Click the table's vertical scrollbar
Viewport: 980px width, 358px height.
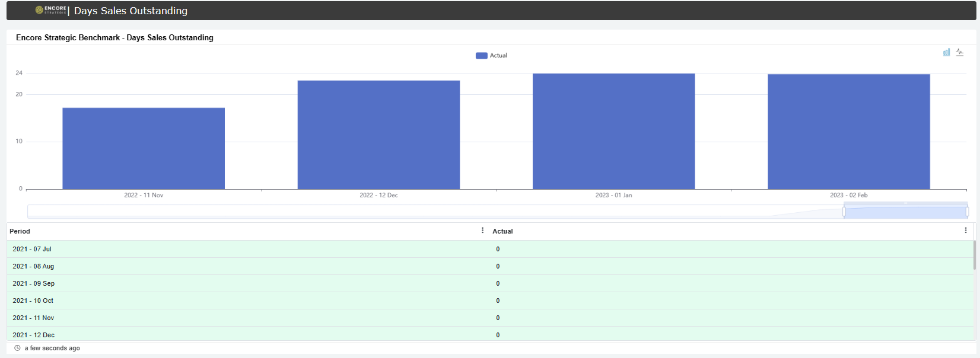click(974, 255)
